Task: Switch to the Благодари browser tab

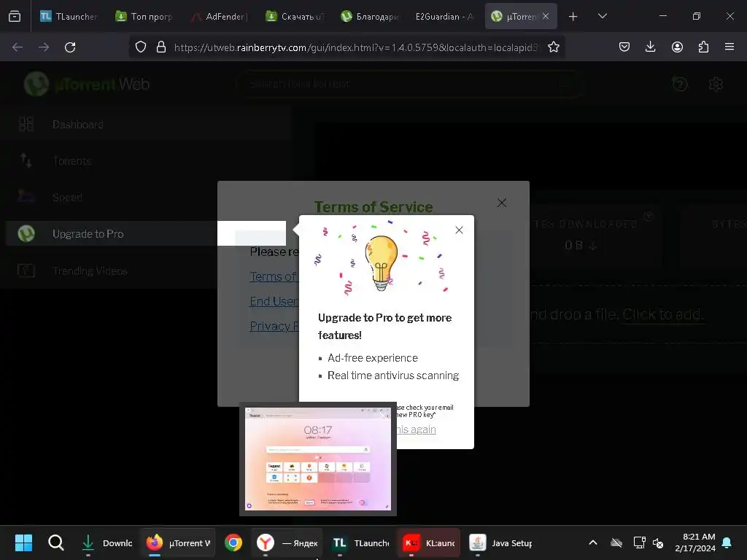Action: tap(370, 16)
